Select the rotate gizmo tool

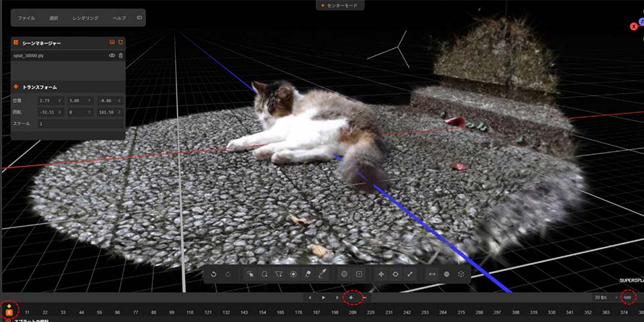(x=396, y=274)
